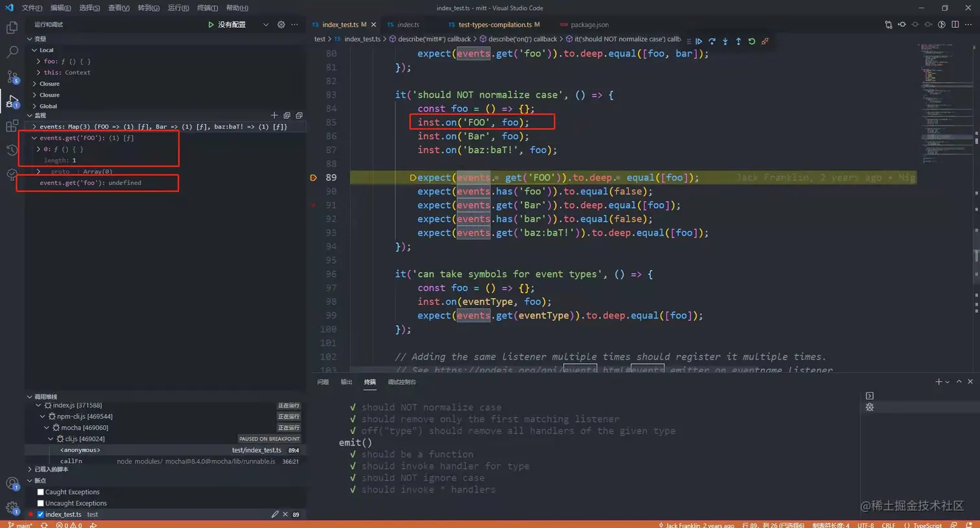This screenshot has width=980, height=528.
Task: Collapse the events.get('FOO') watch entry
Action: coord(34,138)
